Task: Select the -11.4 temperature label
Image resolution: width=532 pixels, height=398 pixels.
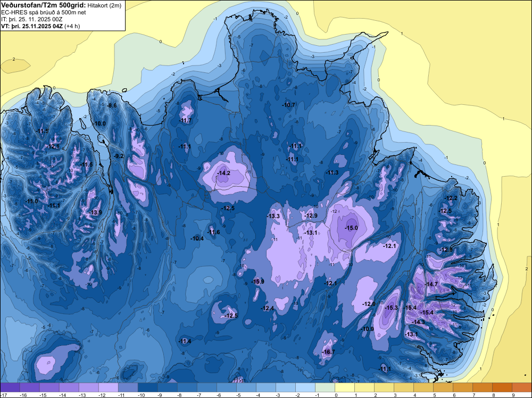Action: pyautogui.click(x=185, y=342)
